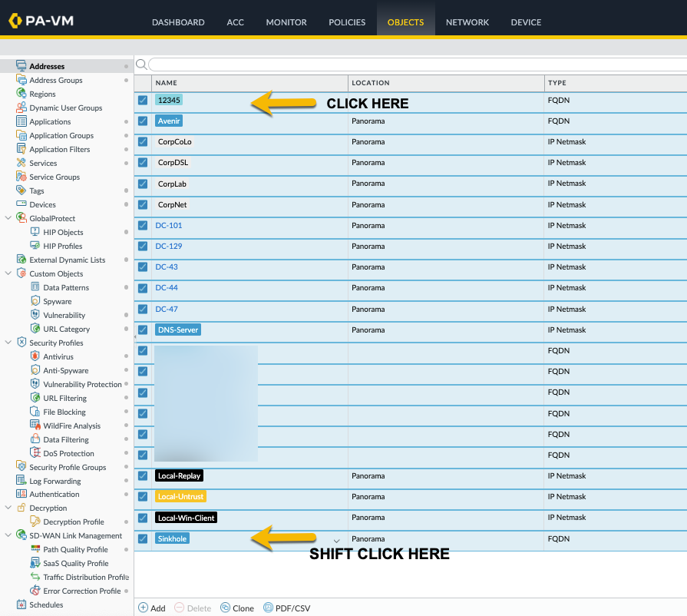Screen dimensions: 687x616
Task: Open the External Dynamic Lists icon
Action: pyautogui.click(x=21, y=259)
